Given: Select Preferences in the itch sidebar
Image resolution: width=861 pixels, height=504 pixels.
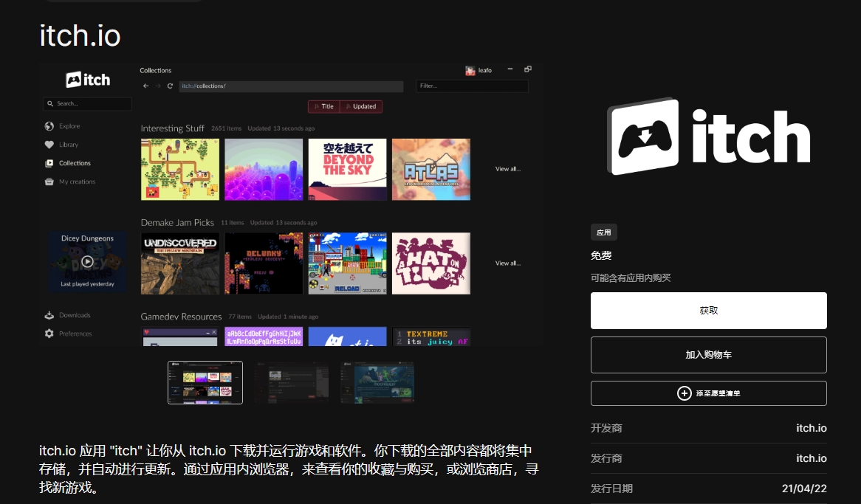Looking at the screenshot, I should [75, 334].
